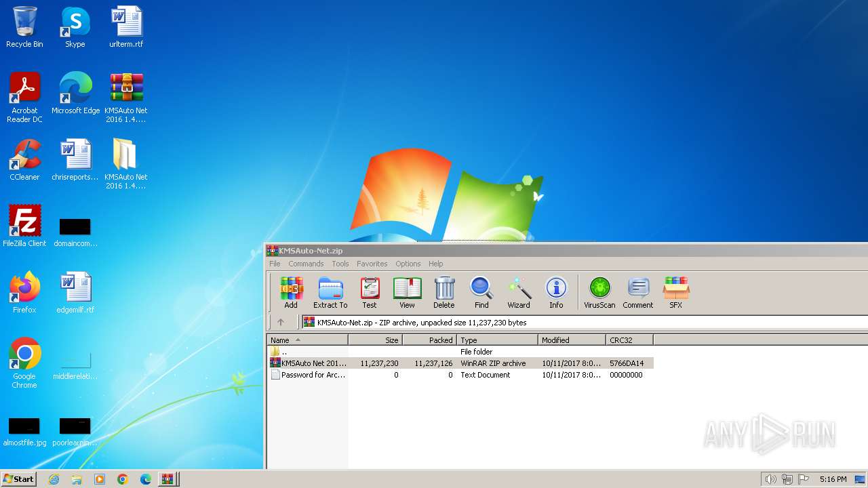
Task: Select the CCleaner desktop shortcut
Action: (24, 160)
